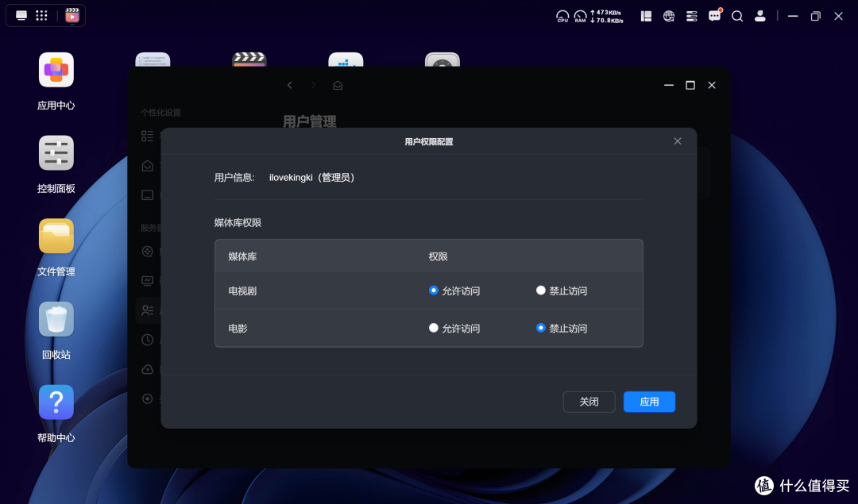Click the 用户管理 page title behind dialog
Image resolution: width=858 pixels, height=504 pixels.
(x=310, y=121)
